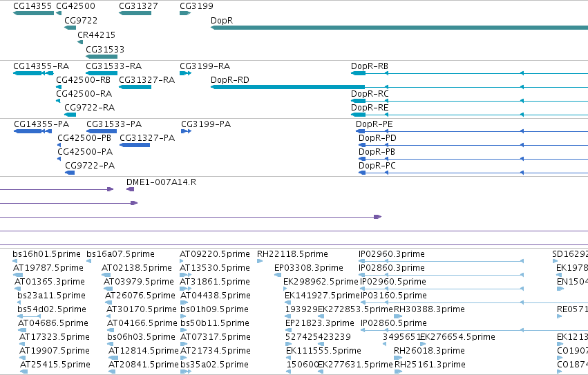Click the CG31533-RA transcript label

pos(113,66)
